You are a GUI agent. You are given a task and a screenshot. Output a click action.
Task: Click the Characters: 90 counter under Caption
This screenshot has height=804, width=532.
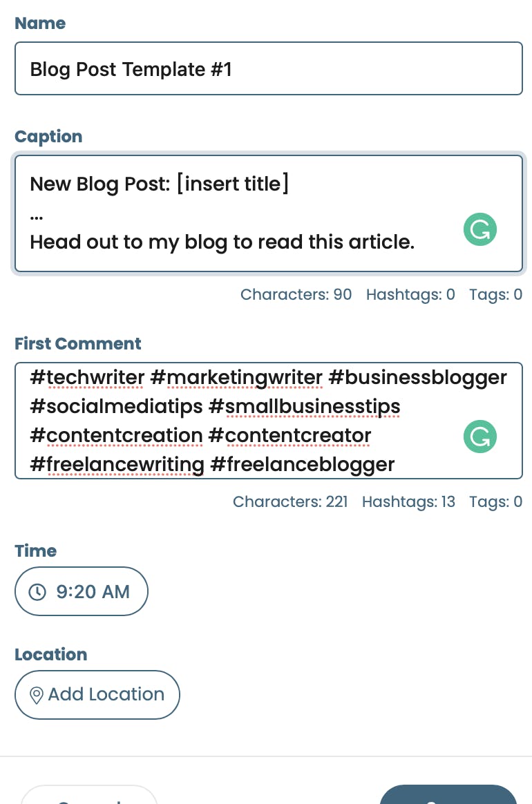coord(296,294)
